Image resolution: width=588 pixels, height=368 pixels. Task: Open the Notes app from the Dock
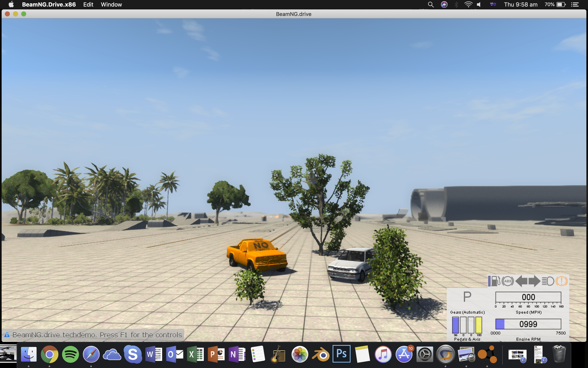pyautogui.click(x=362, y=354)
